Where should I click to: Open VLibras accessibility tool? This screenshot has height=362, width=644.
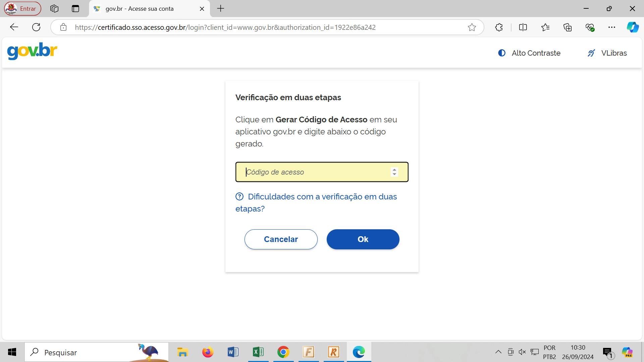tap(607, 53)
